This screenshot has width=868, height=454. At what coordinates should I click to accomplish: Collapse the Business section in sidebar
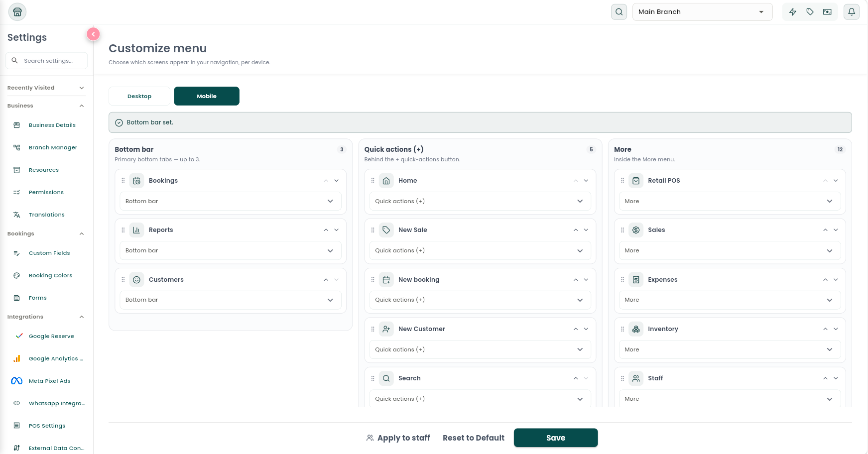click(46, 106)
